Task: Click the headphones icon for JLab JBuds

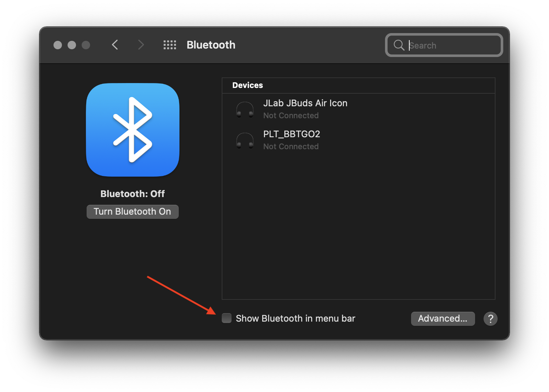Action: click(245, 109)
